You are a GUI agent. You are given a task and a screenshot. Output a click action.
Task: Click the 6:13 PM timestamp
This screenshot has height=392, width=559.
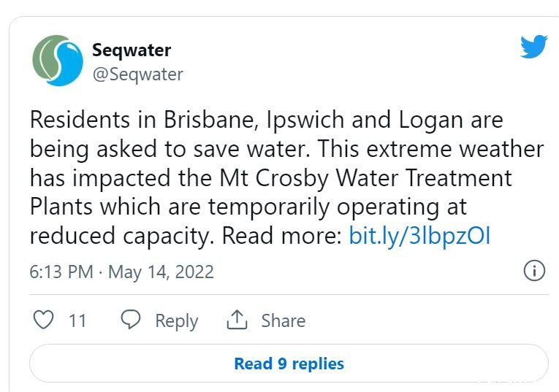61,272
